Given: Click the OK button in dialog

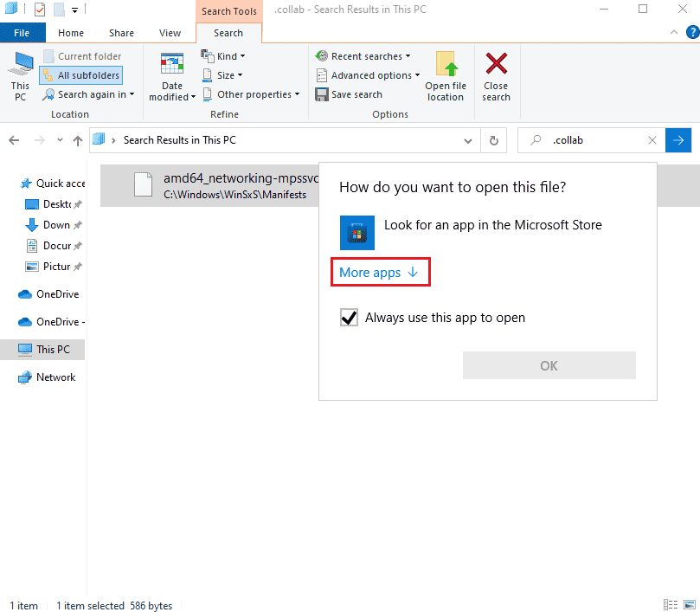Looking at the screenshot, I should click(x=549, y=365).
